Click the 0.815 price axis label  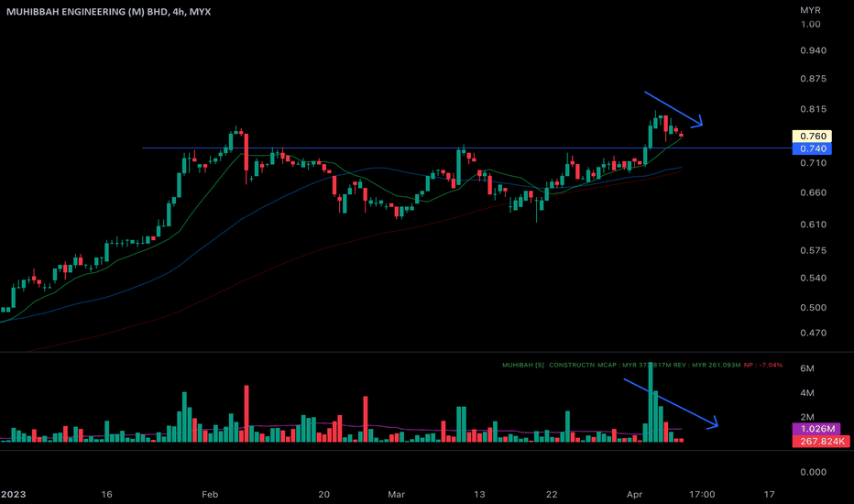(x=813, y=110)
